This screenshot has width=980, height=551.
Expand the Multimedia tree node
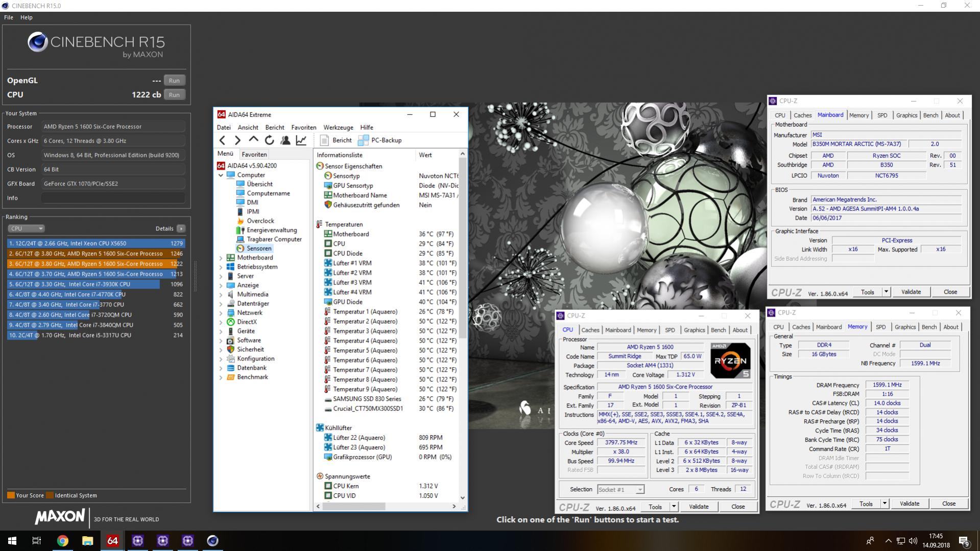(x=221, y=295)
